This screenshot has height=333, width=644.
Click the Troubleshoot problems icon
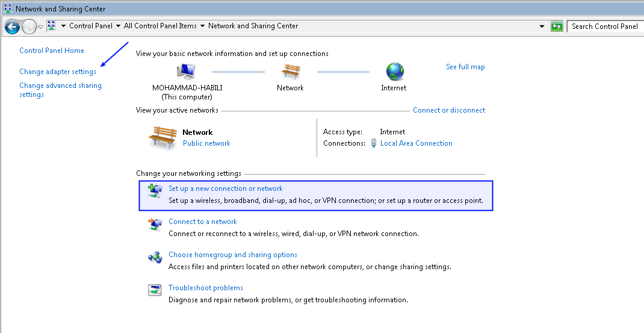[155, 291]
